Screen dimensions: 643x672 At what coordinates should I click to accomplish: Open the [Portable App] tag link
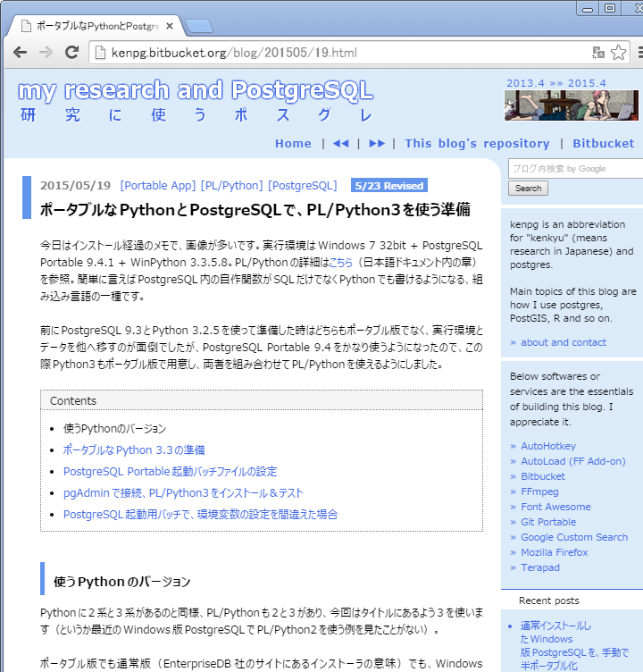158,186
